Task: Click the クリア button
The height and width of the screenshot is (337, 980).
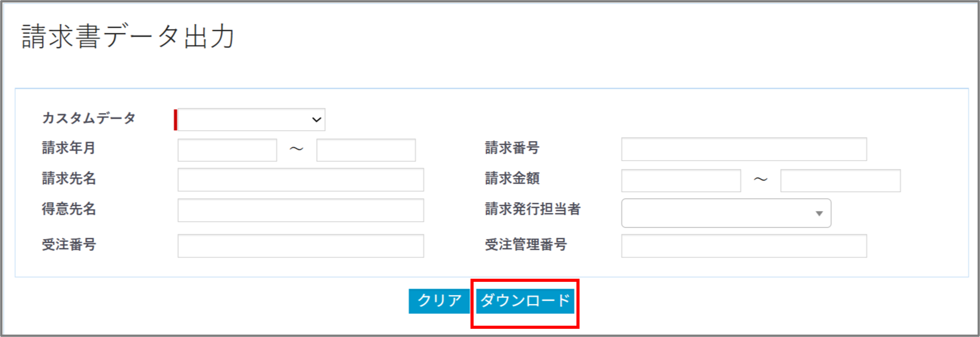Action: [x=439, y=301]
